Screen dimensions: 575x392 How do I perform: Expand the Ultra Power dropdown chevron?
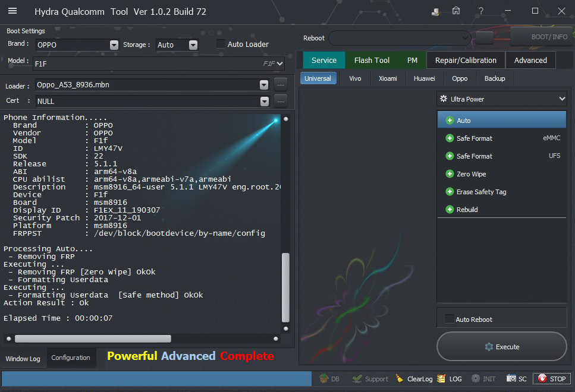pos(562,99)
